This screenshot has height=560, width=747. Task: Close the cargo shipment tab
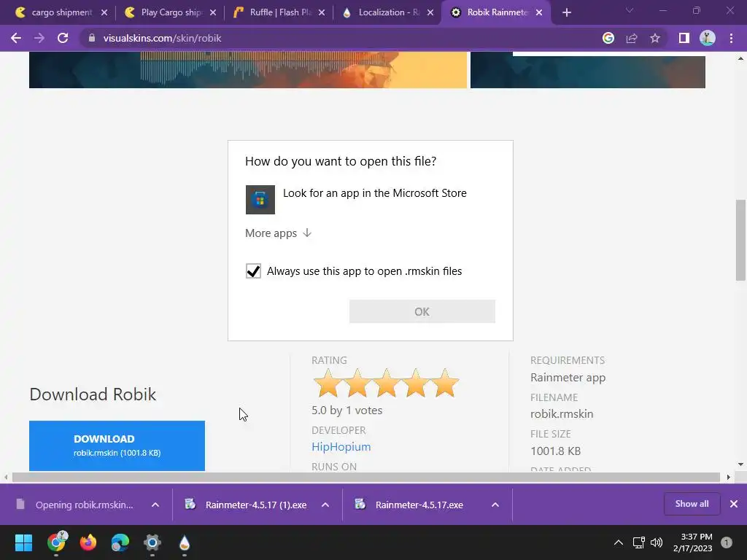(104, 13)
